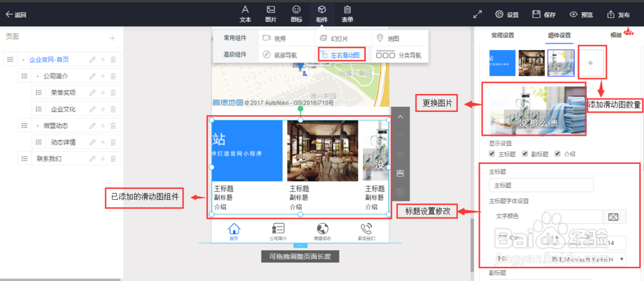644x281 pixels.
Task: Insert 视频 video component
Action: (x=274, y=38)
